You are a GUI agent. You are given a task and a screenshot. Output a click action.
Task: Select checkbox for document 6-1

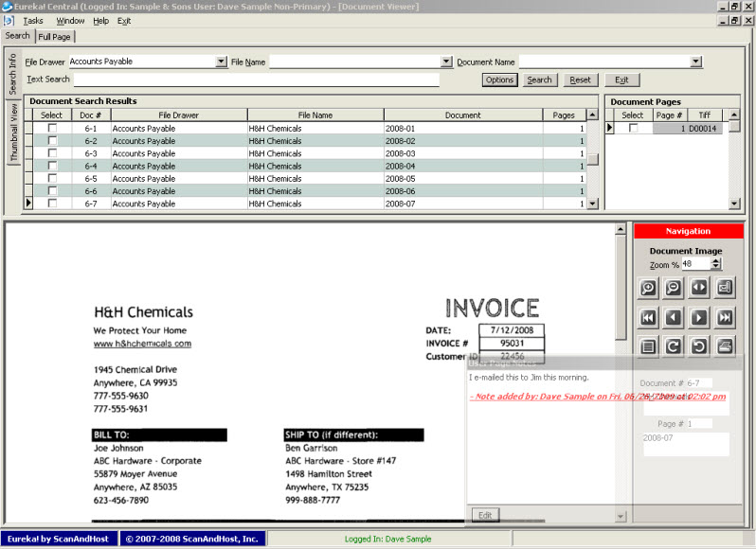(52, 128)
